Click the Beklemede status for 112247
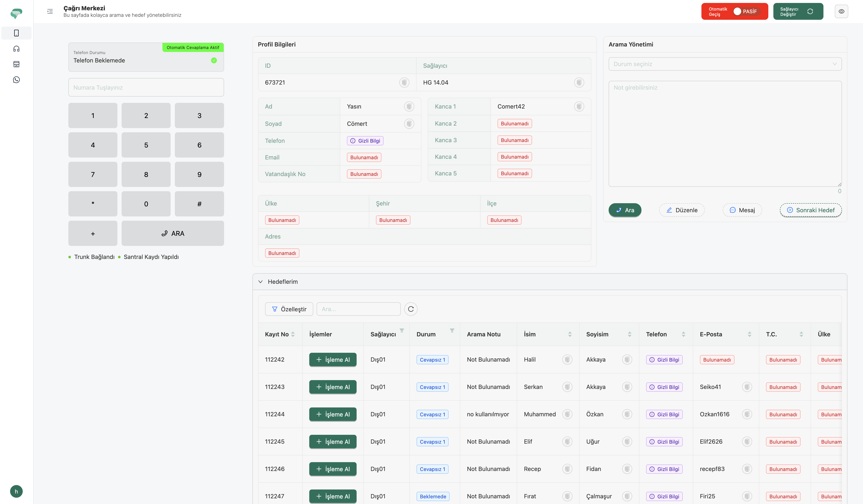The image size is (863, 504). (433, 496)
